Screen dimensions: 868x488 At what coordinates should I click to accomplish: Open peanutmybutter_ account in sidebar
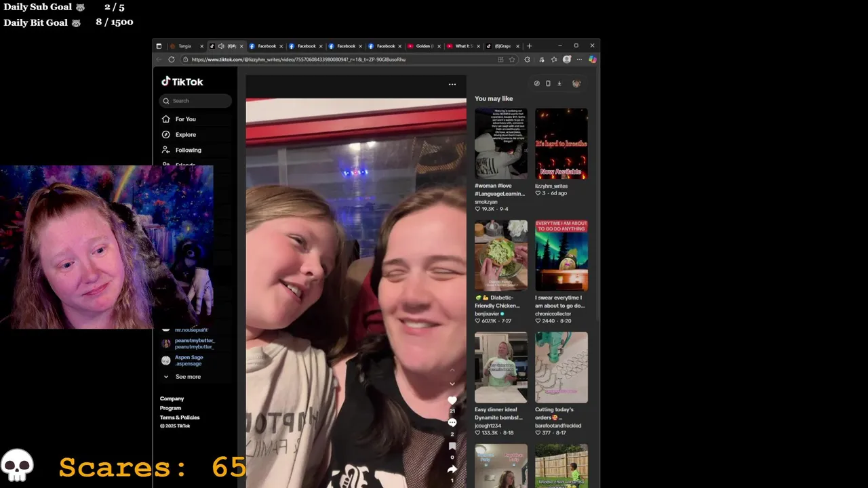(189, 344)
